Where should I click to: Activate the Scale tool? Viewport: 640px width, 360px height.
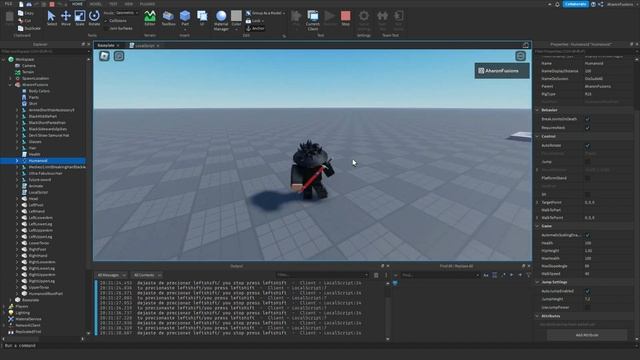pyautogui.click(x=80, y=18)
